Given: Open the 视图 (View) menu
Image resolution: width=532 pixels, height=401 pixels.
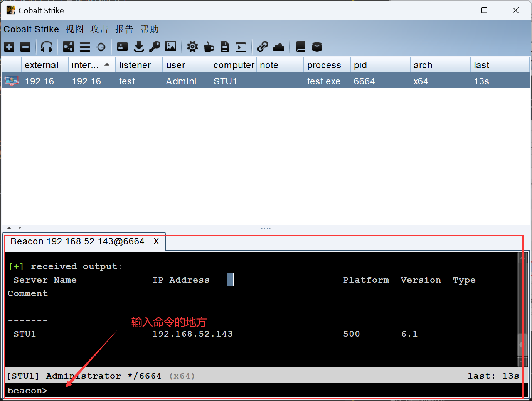Looking at the screenshot, I should coord(74,29).
